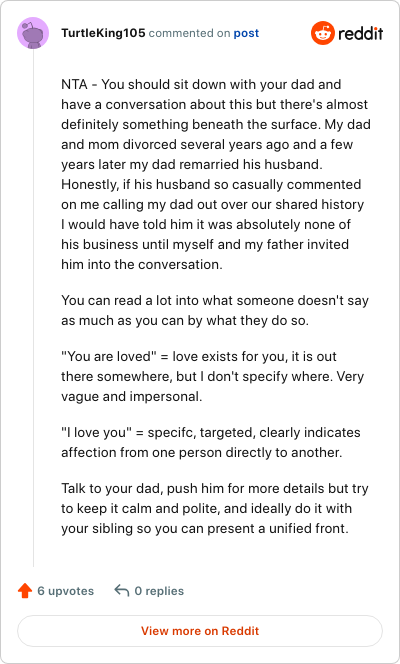Click the "him into the conversation" line
The height and width of the screenshot is (664, 400).
click(x=142, y=265)
